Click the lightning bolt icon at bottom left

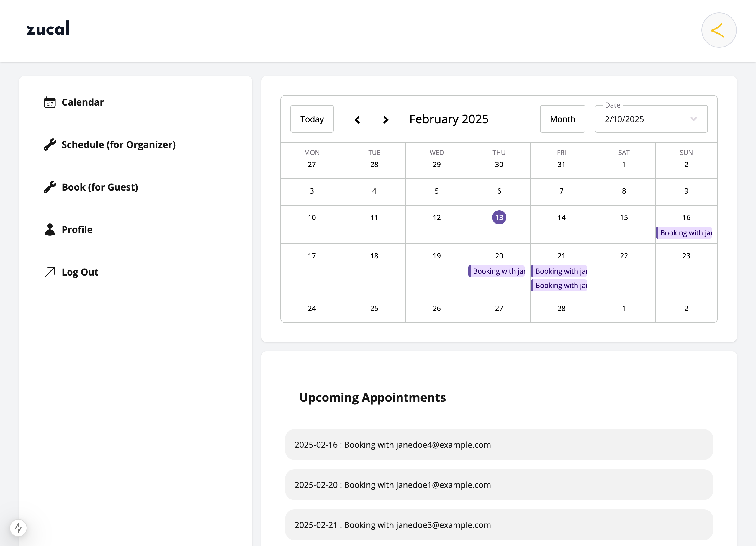coord(18,528)
